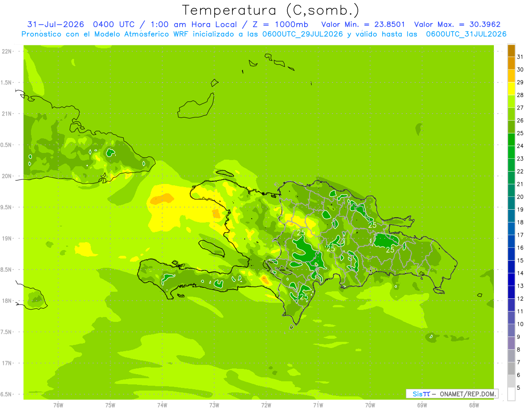Click the legend value '28'

coord(520,95)
